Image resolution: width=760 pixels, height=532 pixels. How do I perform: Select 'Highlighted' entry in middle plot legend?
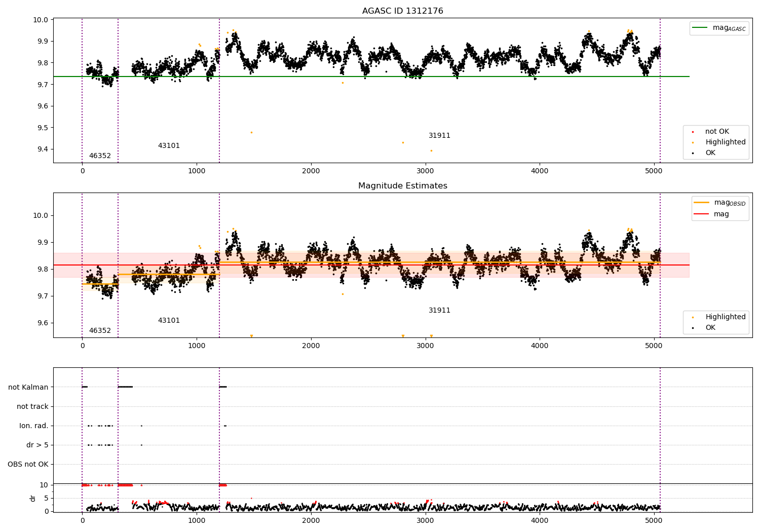pos(725,317)
